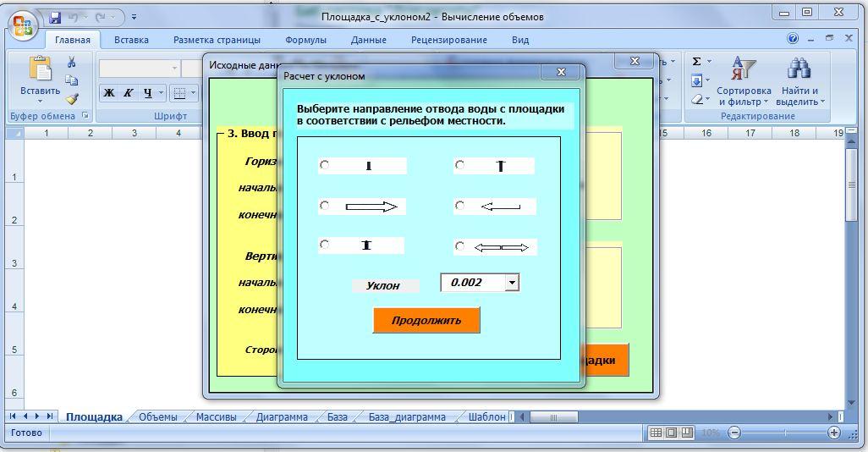This screenshot has width=868, height=452.
Task: Select the vertical double-arrow direction option
Action: [x=324, y=245]
